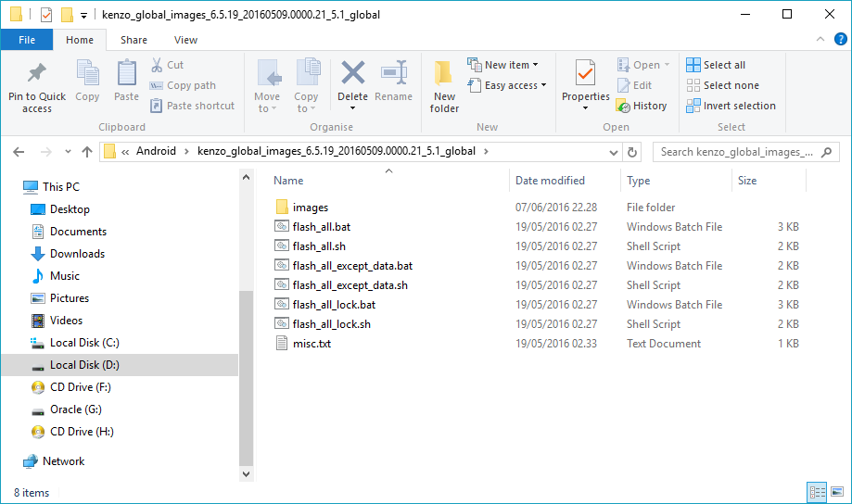Click the navigation pane scroll up arrow
852x504 pixels.
246,177
